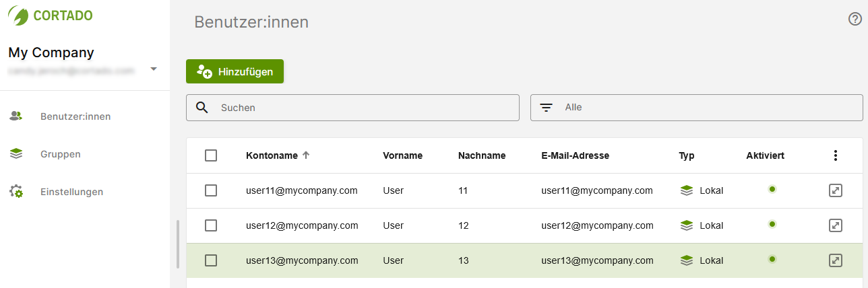Screen dimensions: 868x288
Task: Click the Gruppen layers icon in sidebar
Action: [x=16, y=154]
